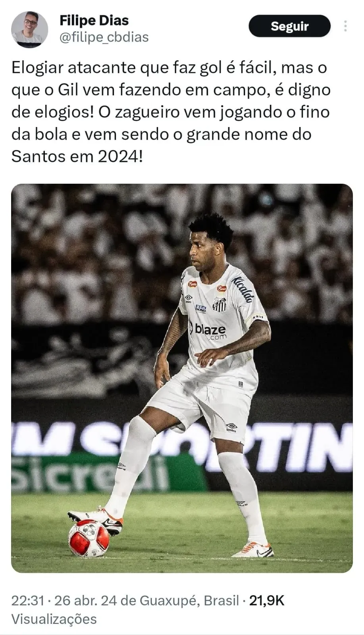This screenshot has width=364, height=635.
Task: Follow the account with Seguir button
Action: click(289, 26)
